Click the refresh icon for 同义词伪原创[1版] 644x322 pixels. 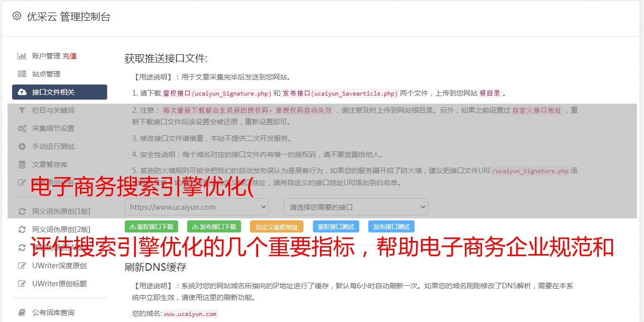(22, 211)
